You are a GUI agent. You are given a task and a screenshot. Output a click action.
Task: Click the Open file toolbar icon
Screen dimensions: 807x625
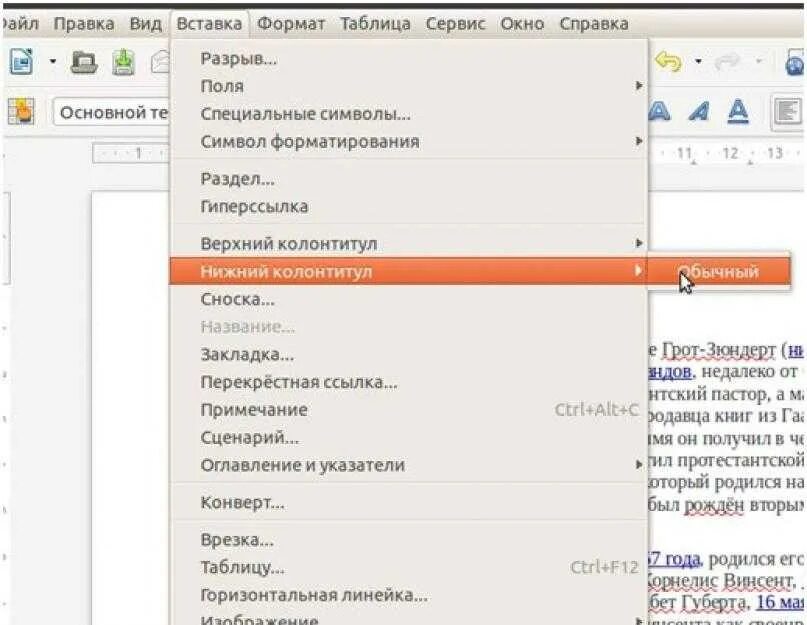tap(84, 62)
